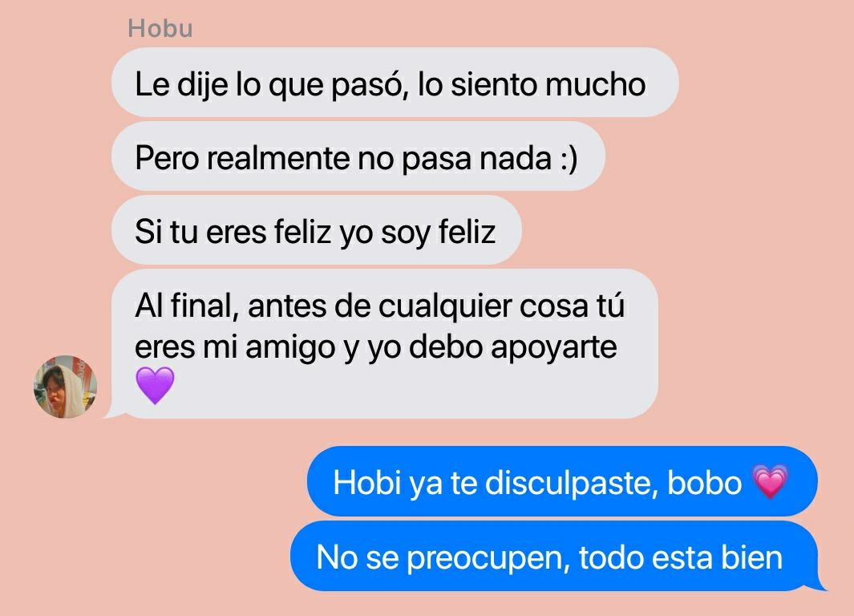Viewport: 854px width, 616px height.
Task: Click 'lo siento mucho' text in first bubble
Action: pyautogui.click(x=532, y=84)
